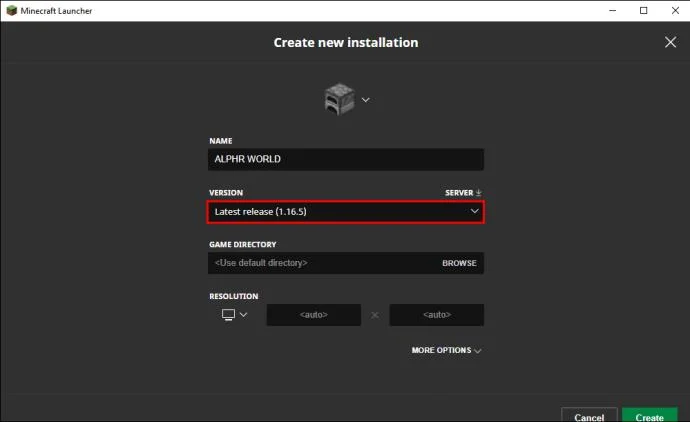
Task: Open the monitor resolution preset dropdown
Action: point(235,315)
